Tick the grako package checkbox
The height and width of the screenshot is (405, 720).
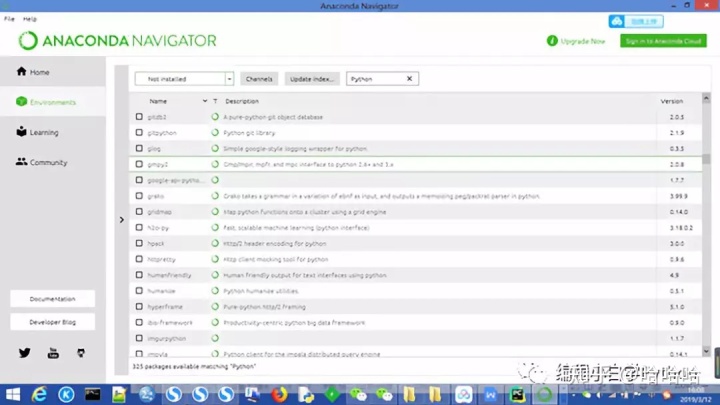[x=139, y=196]
